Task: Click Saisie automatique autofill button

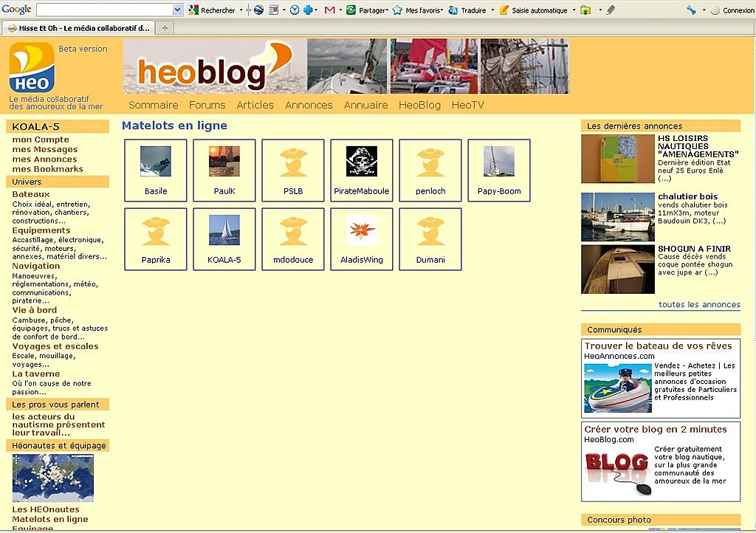Action: [533, 10]
